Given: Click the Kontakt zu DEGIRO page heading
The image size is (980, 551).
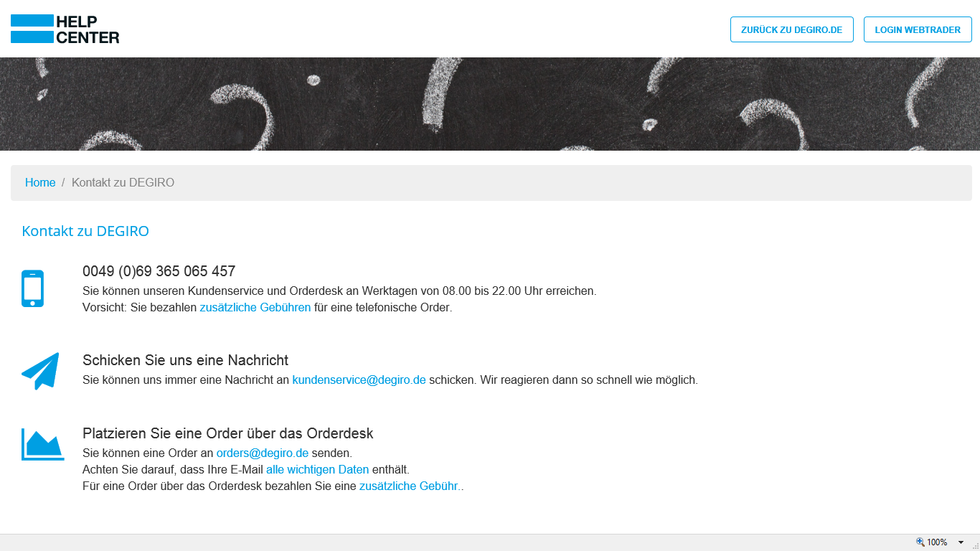Looking at the screenshot, I should (85, 231).
